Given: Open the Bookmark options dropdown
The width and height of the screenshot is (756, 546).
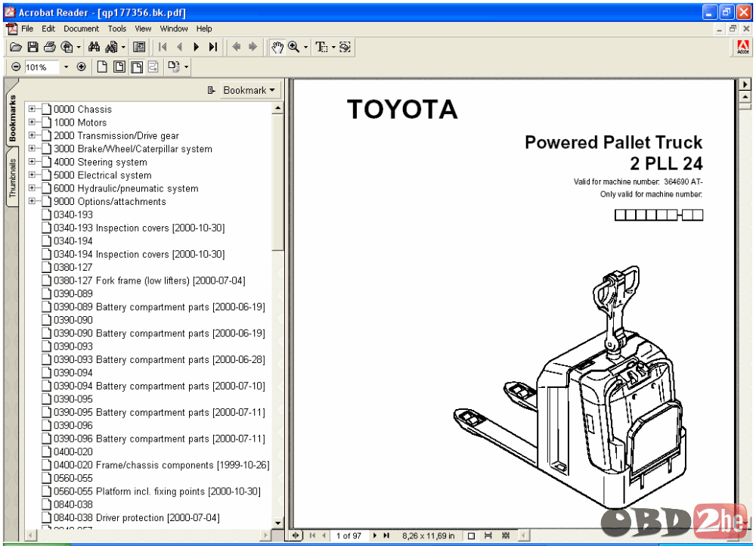Looking at the screenshot, I should pos(249,90).
